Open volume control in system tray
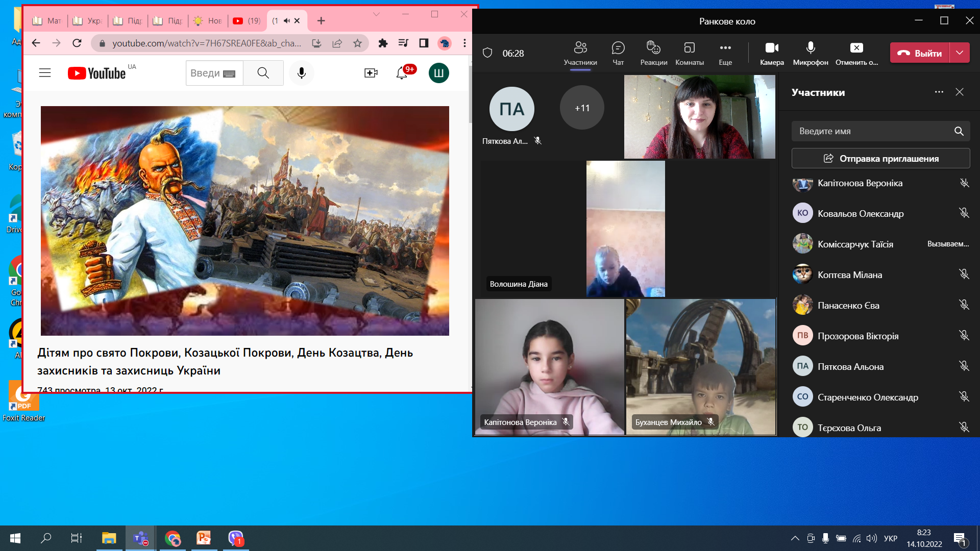The height and width of the screenshot is (551, 980). [x=872, y=538]
